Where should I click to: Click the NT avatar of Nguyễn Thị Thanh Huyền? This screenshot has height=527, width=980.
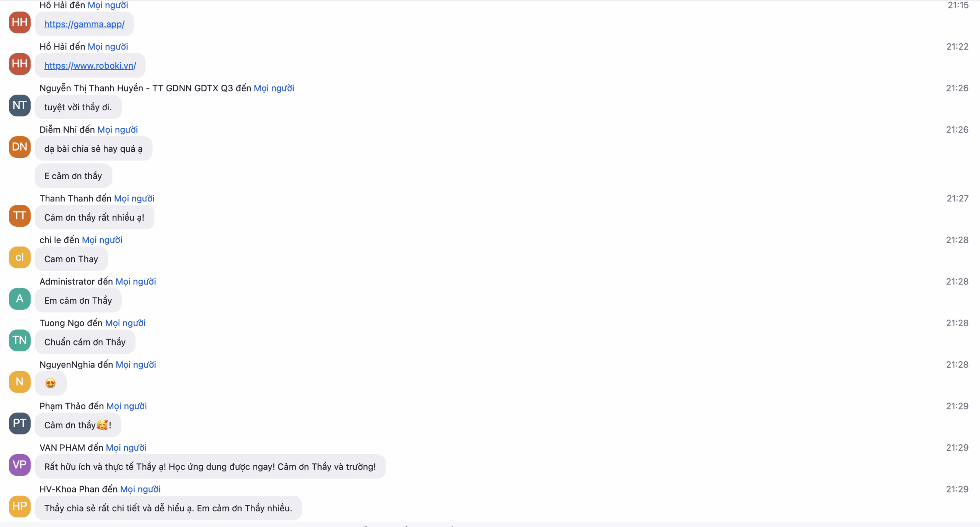click(x=20, y=105)
